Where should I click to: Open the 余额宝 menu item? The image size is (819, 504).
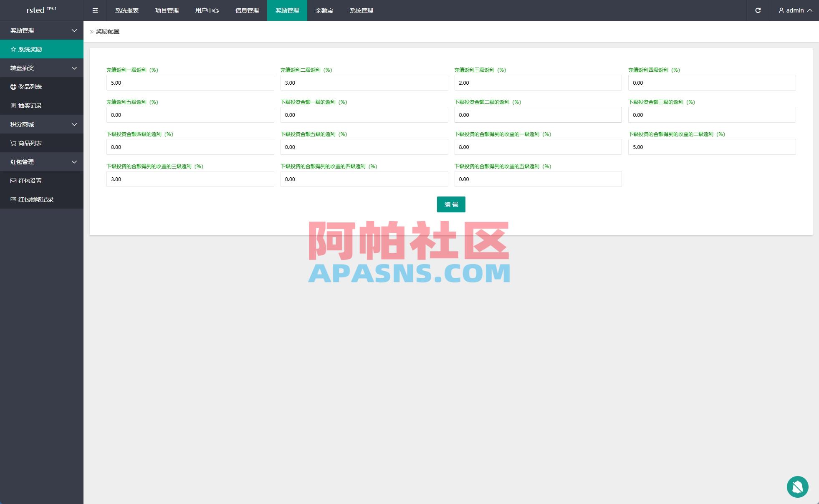point(325,10)
